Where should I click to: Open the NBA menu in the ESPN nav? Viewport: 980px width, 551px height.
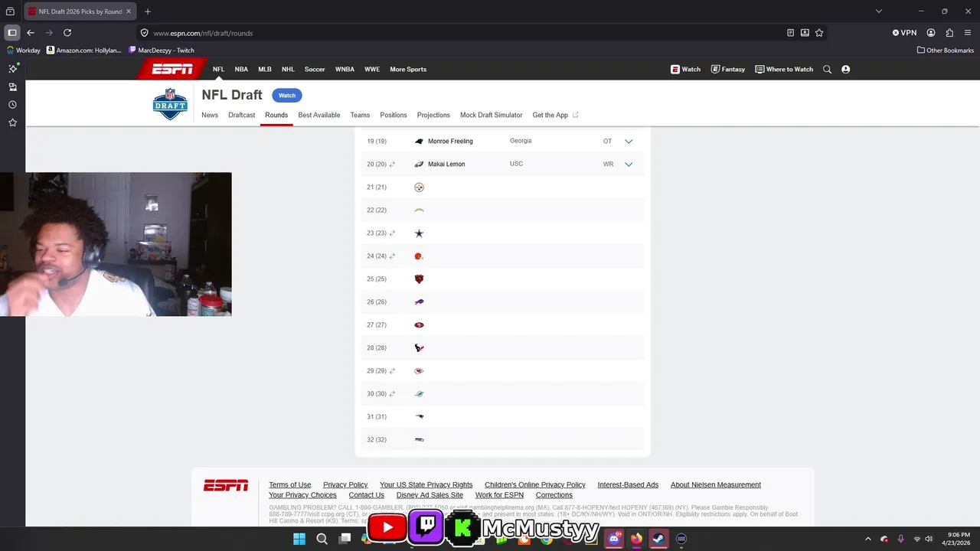click(x=241, y=69)
